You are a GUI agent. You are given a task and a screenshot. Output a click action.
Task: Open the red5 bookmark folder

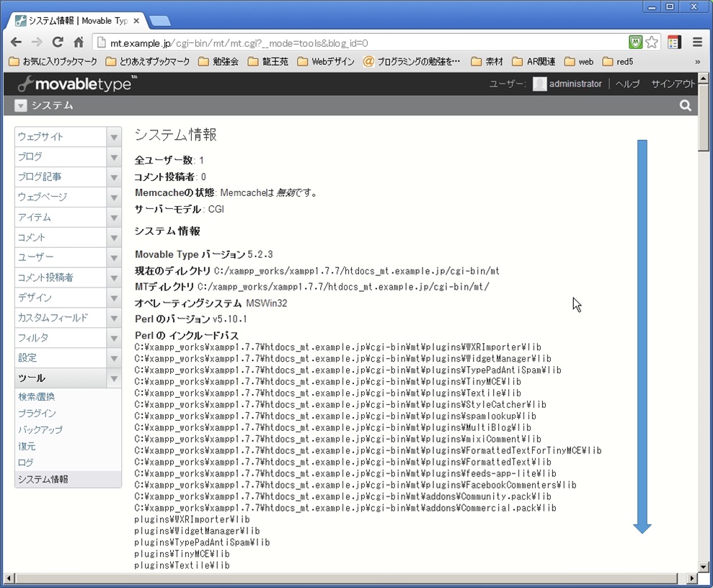618,61
